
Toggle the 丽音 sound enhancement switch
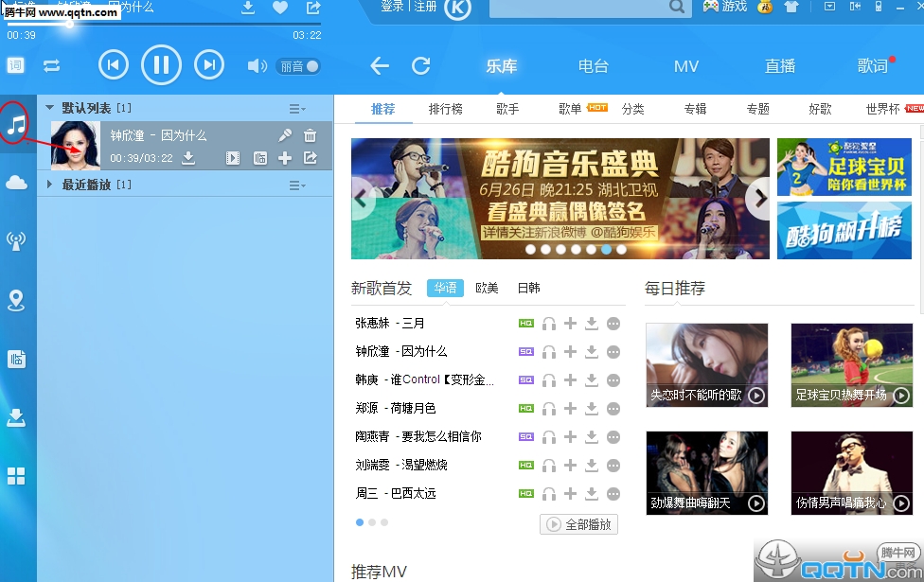coord(298,66)
